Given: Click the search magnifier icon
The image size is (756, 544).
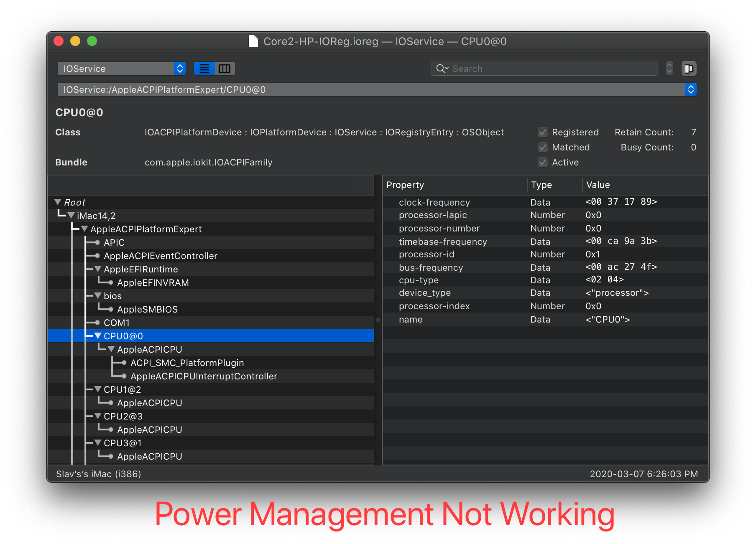Looking at the screenshot, I should point(441,69).
